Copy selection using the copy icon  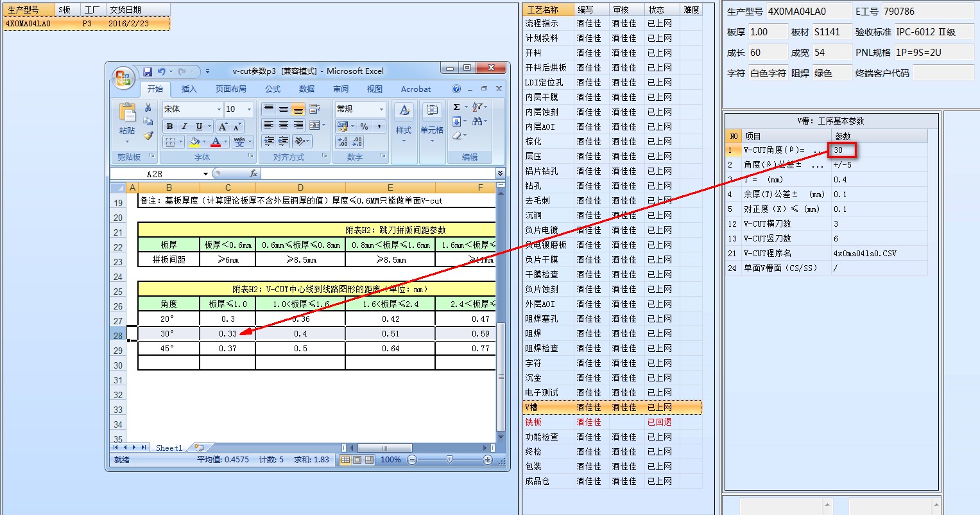point(148,121)
